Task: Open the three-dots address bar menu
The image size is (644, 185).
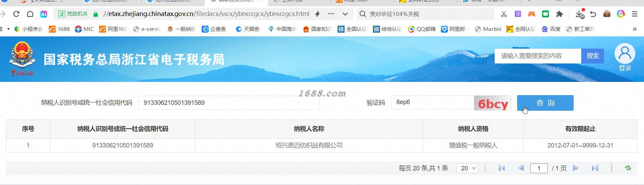Action: (331, 14)
